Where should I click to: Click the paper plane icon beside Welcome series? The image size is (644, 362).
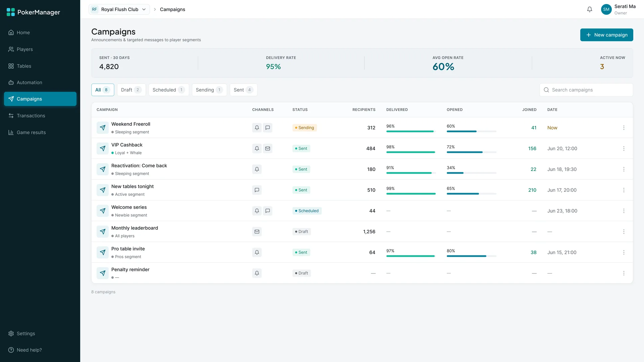tap(103, 211)
